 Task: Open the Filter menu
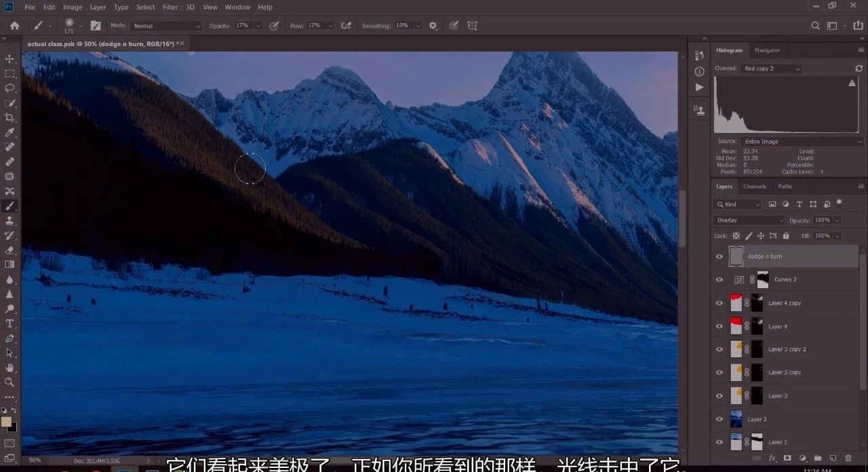(170, 7)
